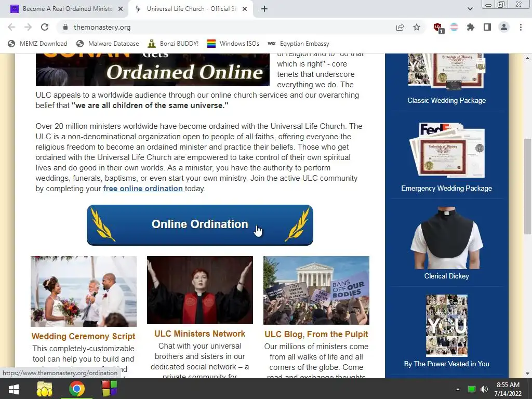Open the striped flag extension icon
The width and height of the screenshot is (532, 399).
click(x=454, y=27)
